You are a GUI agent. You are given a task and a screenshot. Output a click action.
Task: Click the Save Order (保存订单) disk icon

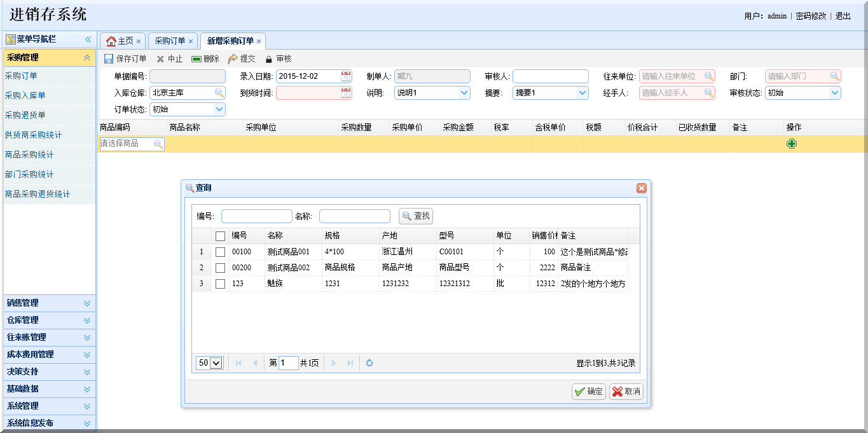tap(109, 59)
